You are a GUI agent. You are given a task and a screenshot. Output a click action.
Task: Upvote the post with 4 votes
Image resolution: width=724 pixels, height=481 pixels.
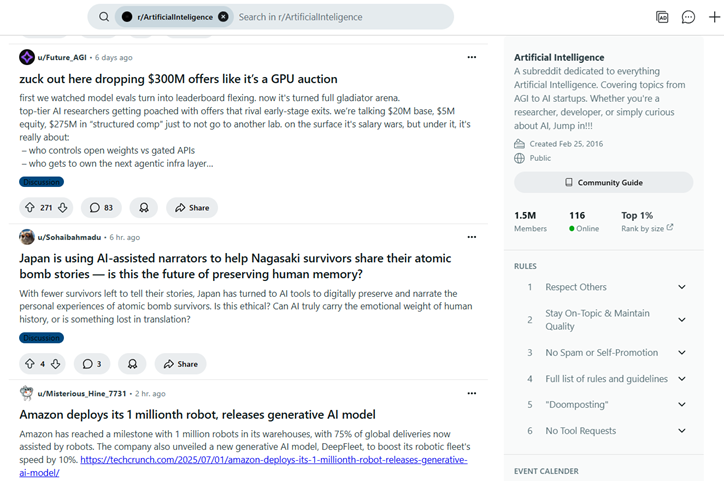click(30, 364)
